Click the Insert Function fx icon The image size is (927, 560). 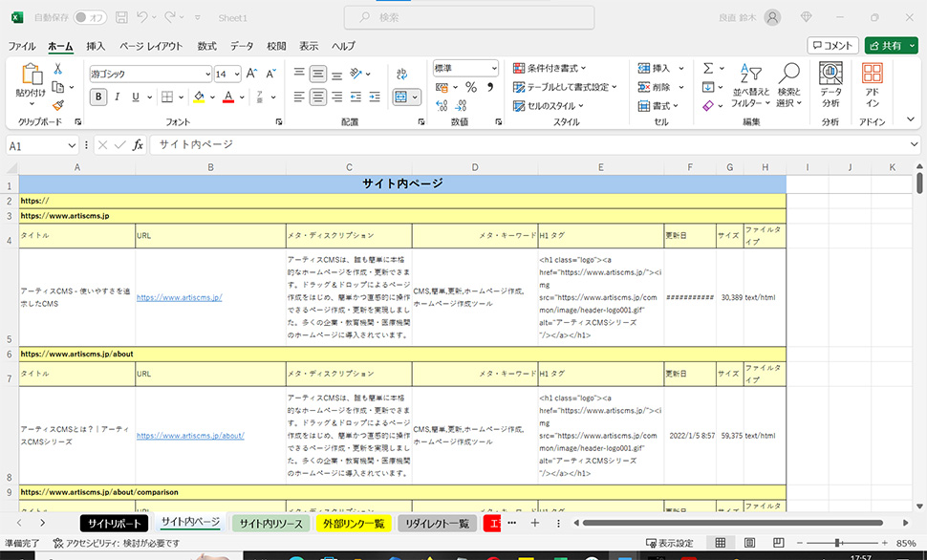(138, 145)
